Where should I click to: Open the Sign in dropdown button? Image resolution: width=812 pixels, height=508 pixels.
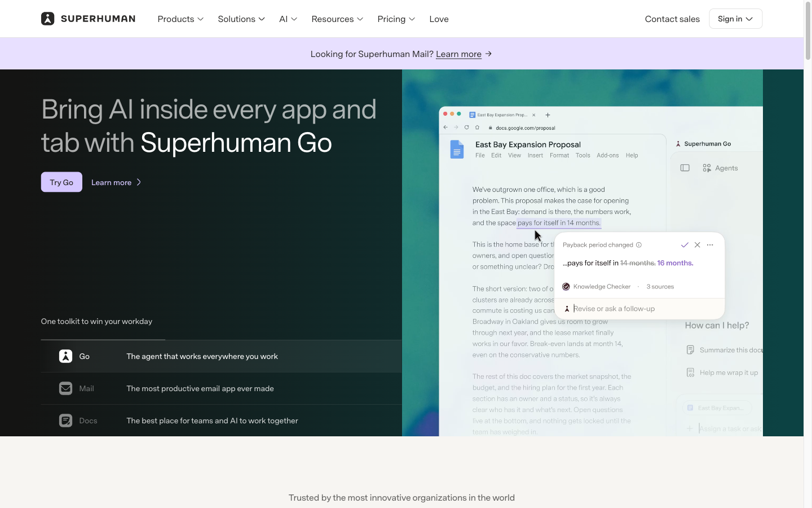point(735,19)
